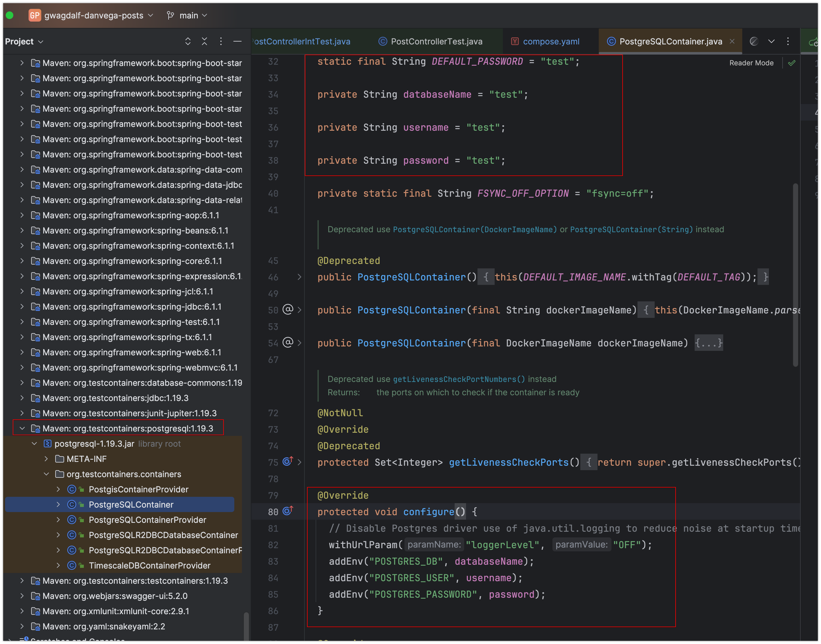Viewport: 821px width, 644px height.
Task: Collapse Maven: org.testcontainers:postgresql:1.19.3 node
Action: click(x=22, y=428)
